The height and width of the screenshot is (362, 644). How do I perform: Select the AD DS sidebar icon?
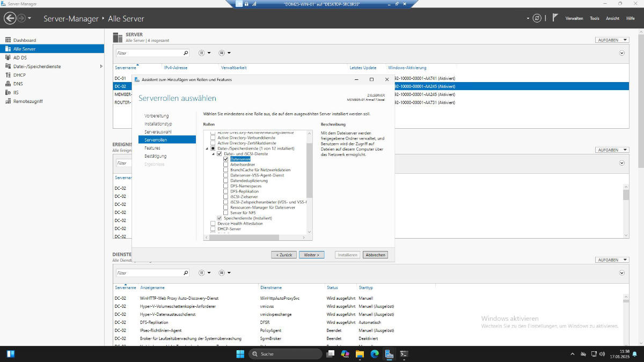click(x=8, y=57)
